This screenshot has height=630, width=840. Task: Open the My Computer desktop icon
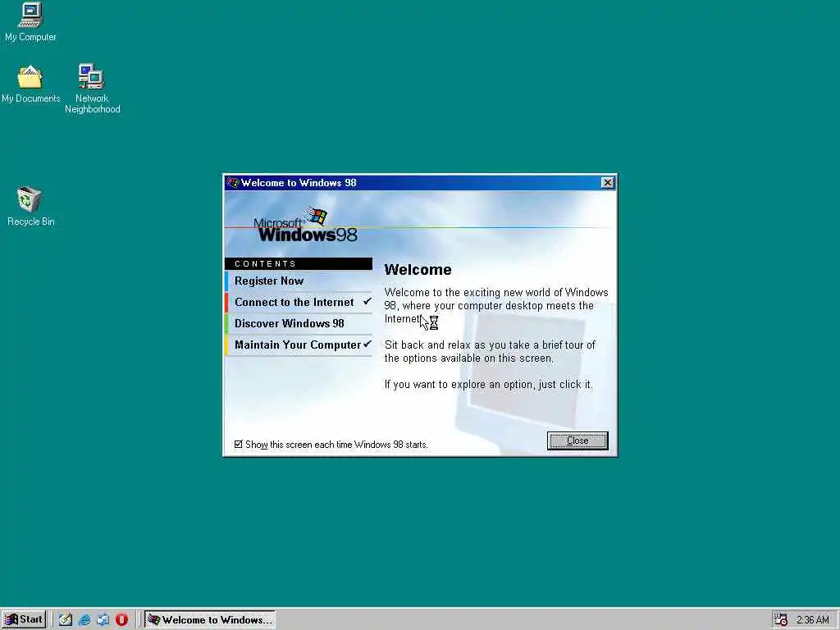coord(30,21)
